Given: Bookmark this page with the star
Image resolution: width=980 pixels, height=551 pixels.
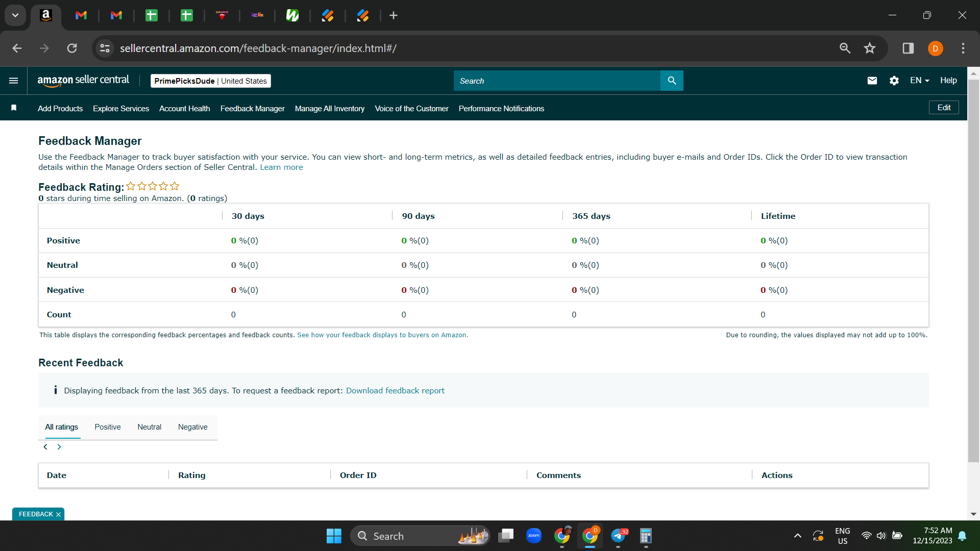Looking at the screenshot, I should point(870,48).
